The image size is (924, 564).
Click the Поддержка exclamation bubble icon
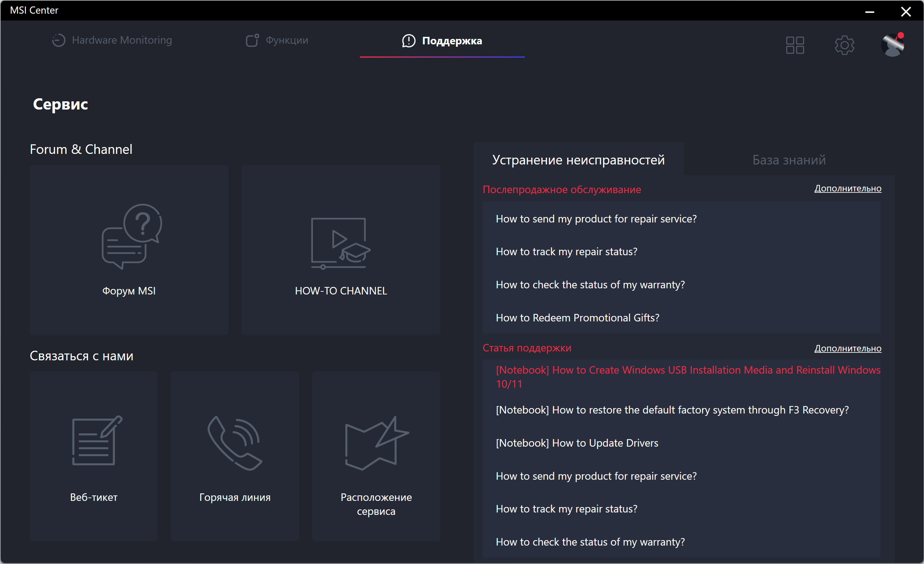409,41
